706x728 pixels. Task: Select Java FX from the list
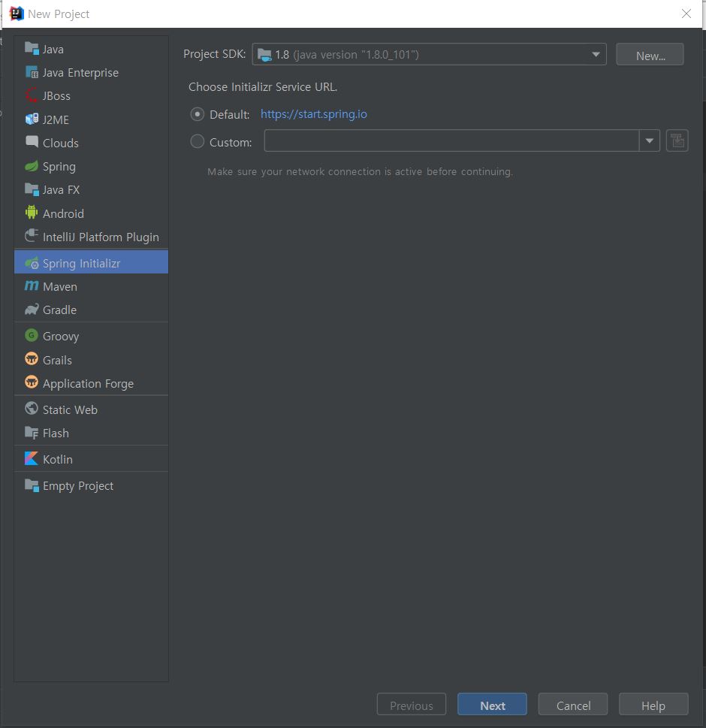click(x=92, y=189)
